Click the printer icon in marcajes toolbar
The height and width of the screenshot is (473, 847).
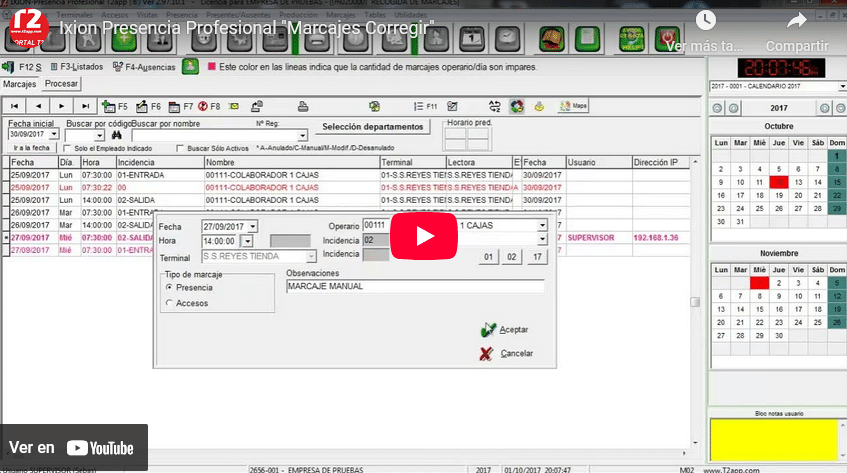pos(303,106)
